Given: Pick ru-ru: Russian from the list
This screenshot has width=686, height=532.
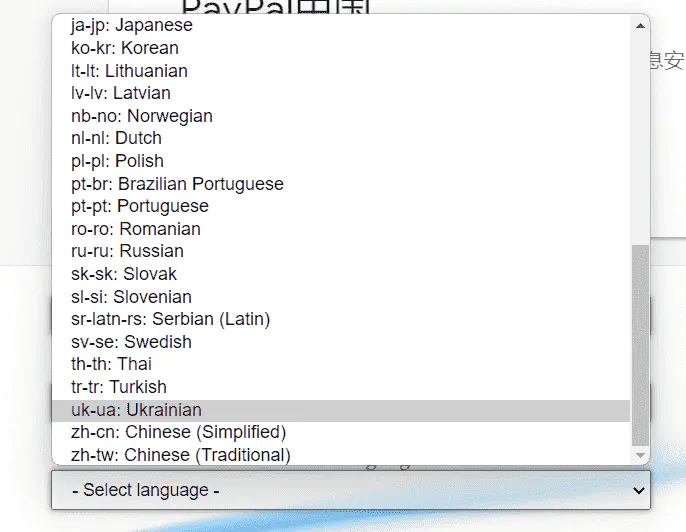Looking at the screenshot, I should click(341, 251).
